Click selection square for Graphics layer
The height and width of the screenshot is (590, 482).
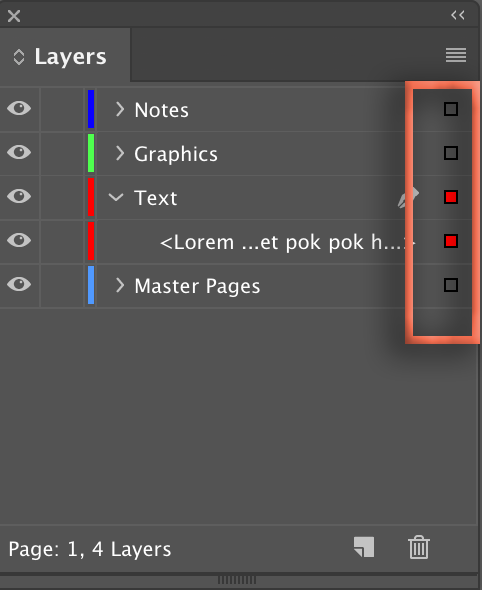(451, 153)
